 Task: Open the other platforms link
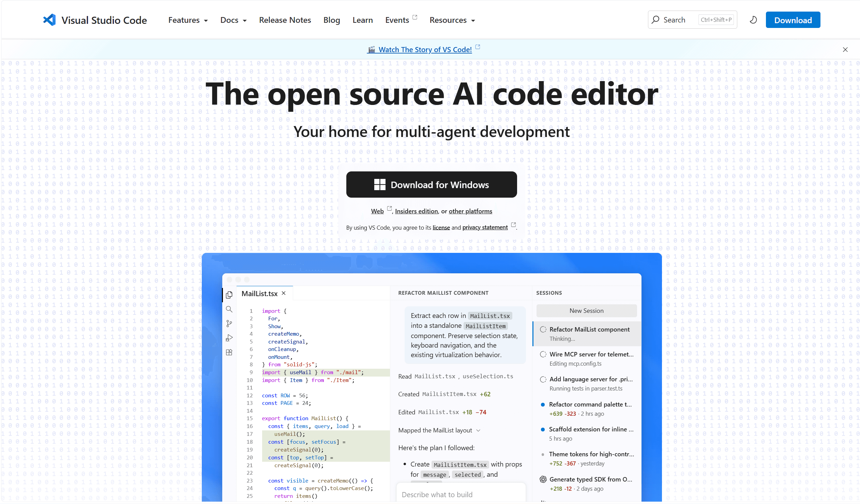(x=470, y=211)
